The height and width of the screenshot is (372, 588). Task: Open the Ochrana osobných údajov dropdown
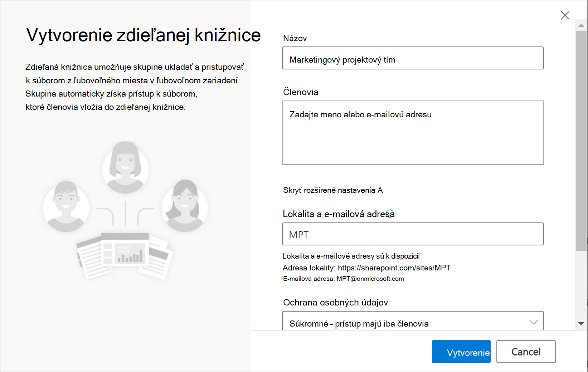(413, 322)
